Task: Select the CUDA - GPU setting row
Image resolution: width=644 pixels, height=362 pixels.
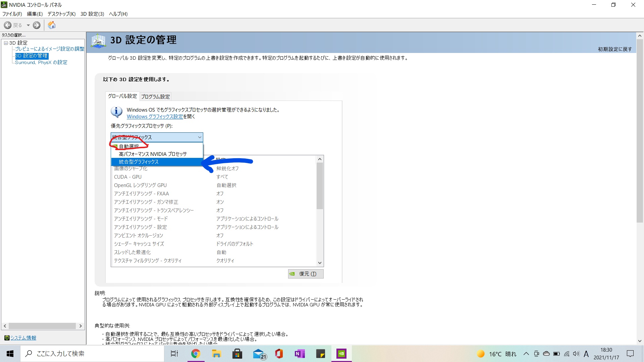Action: click(x=213, y=177)
